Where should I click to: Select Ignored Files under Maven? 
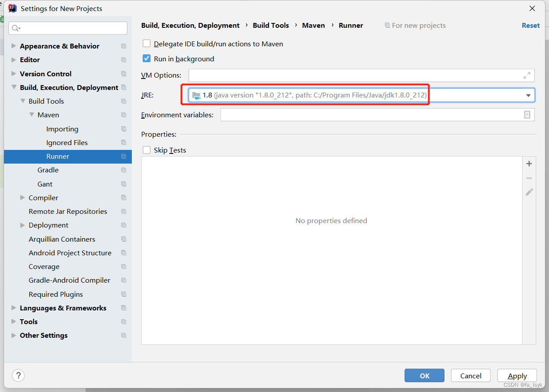click(67, 142)
